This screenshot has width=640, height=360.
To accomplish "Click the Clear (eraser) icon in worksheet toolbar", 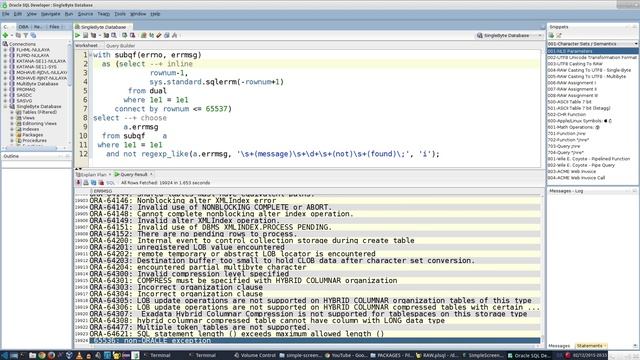I will pyautogui.click(x=159, y=36).
